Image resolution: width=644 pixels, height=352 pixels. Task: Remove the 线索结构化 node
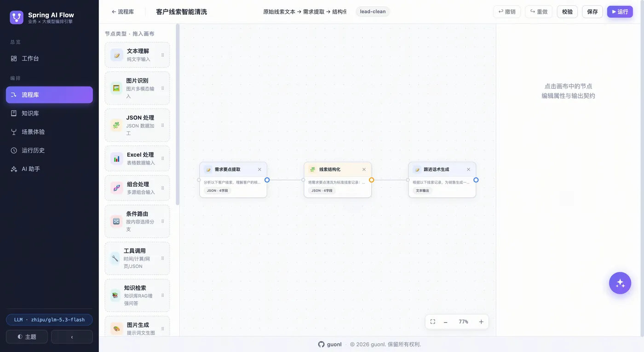[364, 170]
